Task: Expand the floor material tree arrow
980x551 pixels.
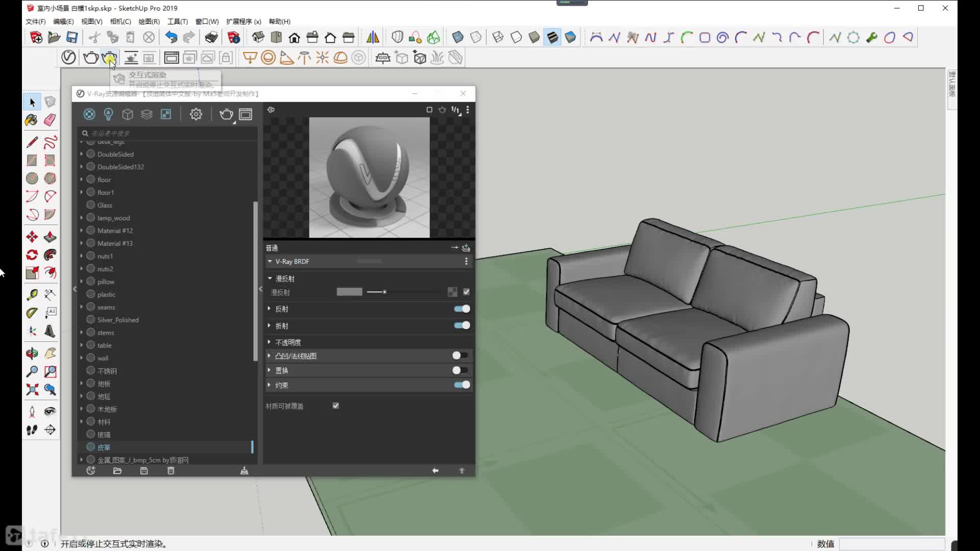Action: 81,180
